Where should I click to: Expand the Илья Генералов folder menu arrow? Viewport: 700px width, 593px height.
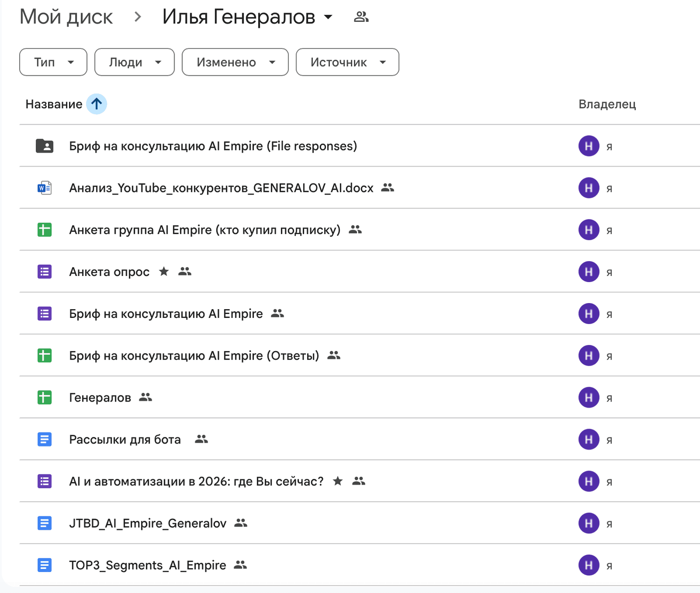[x=328, y=17]
